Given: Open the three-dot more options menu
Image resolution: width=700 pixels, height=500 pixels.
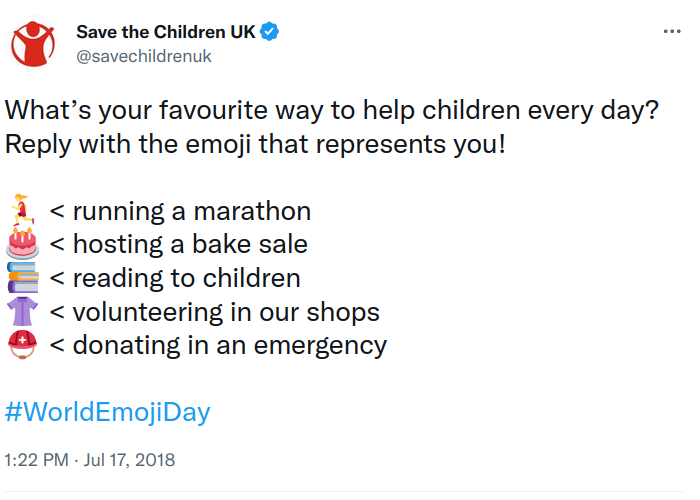Looking at the screenshot, I should point(672,31).
